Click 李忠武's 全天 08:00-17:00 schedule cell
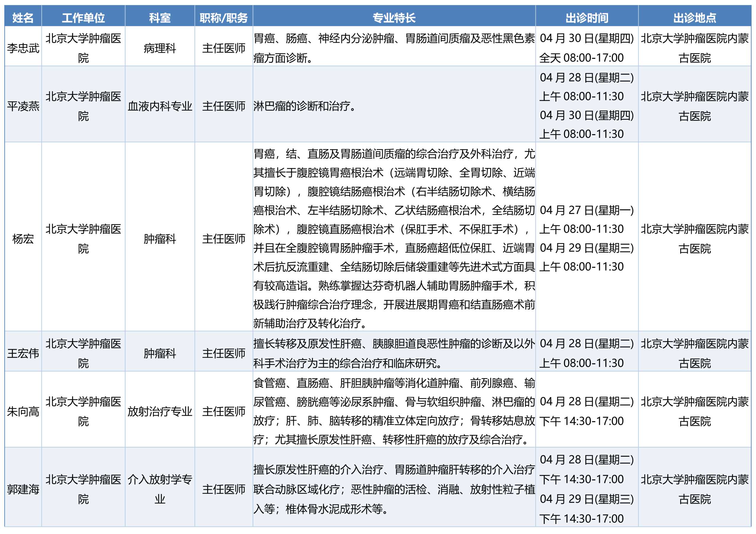The width and height of the screenshot is (756, 534). click(581, 58)
